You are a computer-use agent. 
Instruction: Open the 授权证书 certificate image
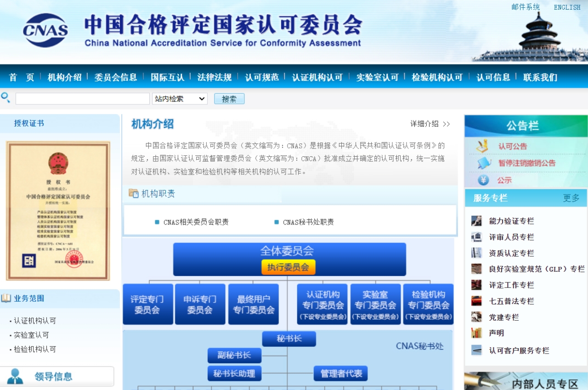click(x=58, y=211)
